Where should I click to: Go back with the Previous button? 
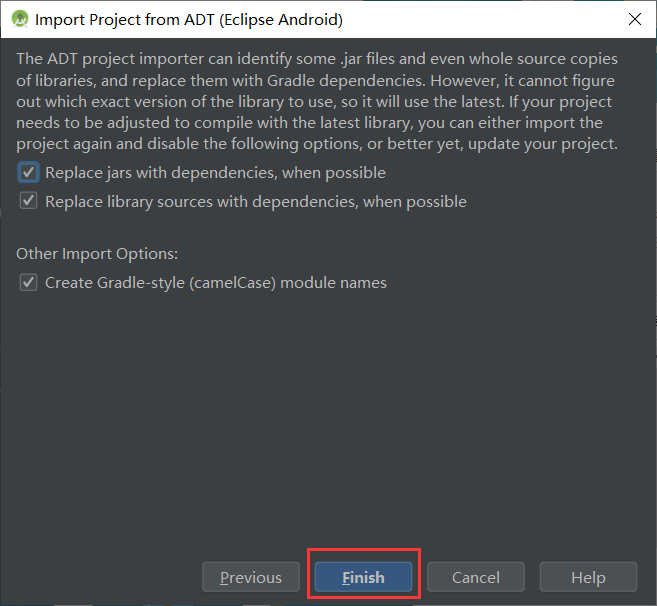pos(251,577)
